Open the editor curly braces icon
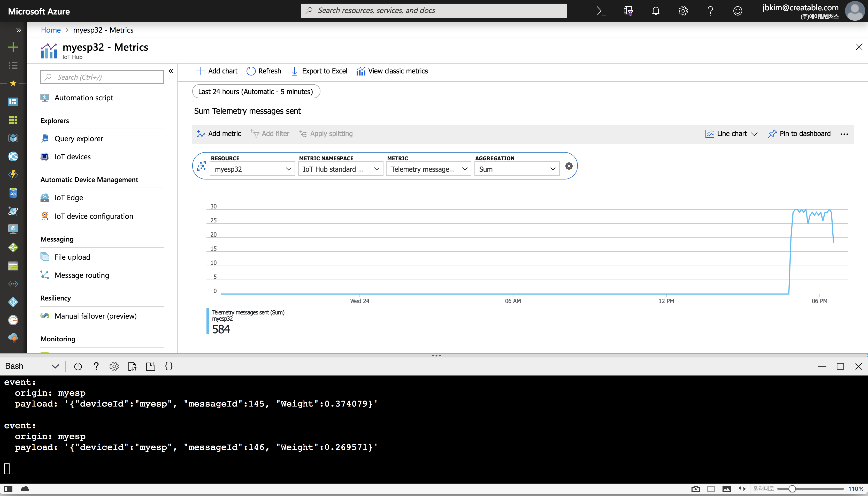Screen dimensions: 868x496 pyautogui.click(x=169, y=366)
